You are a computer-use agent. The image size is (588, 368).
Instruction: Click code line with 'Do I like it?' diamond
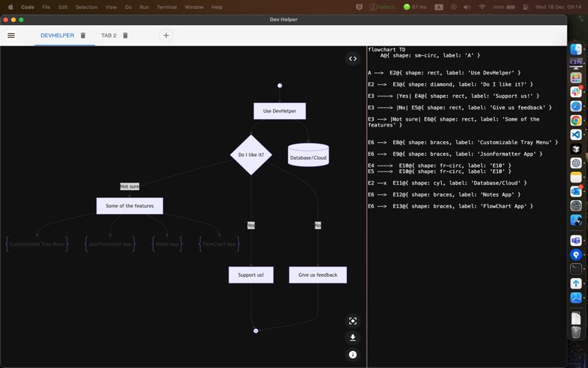[451, 85]
